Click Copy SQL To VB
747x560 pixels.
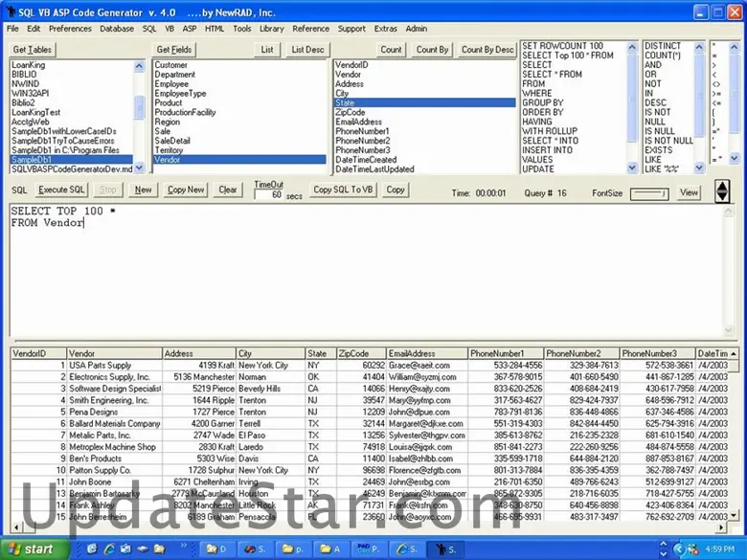click(x=343, y=190)
